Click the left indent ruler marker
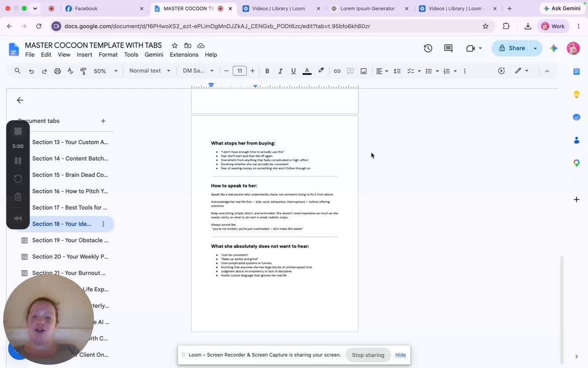Screen dimensions: 588x368 pyautogui.click(x=211, y=85)
